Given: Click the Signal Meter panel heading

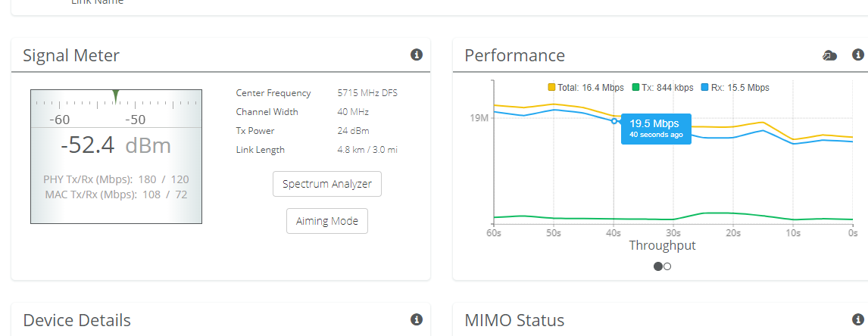Looking at the screenshot, I should point(71,55).
